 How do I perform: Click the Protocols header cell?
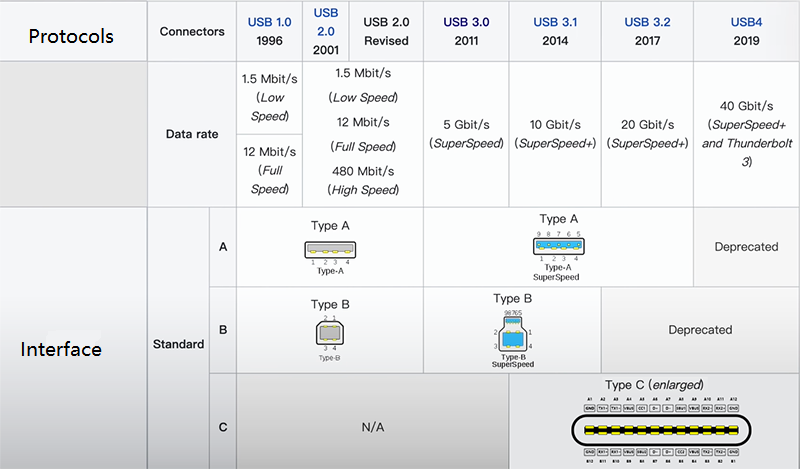point(71,36)
